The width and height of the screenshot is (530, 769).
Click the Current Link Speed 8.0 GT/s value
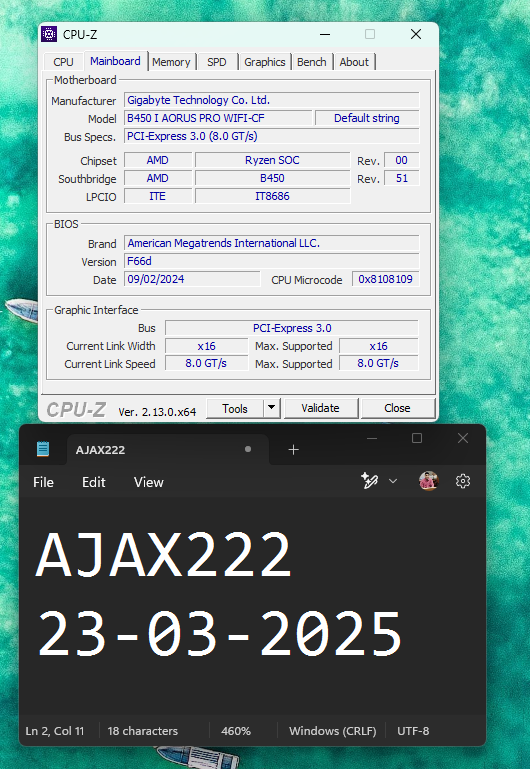[206, 363]
